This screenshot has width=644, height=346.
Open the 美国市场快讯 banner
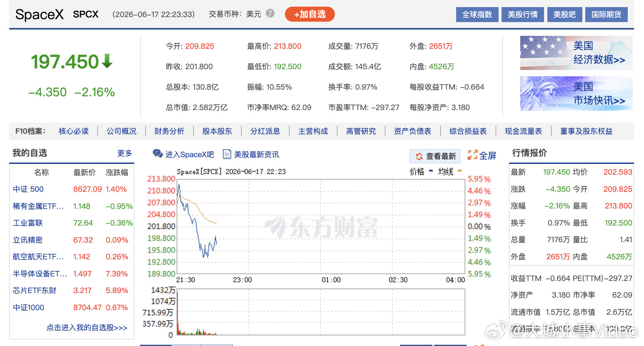(x=576, y=93)
